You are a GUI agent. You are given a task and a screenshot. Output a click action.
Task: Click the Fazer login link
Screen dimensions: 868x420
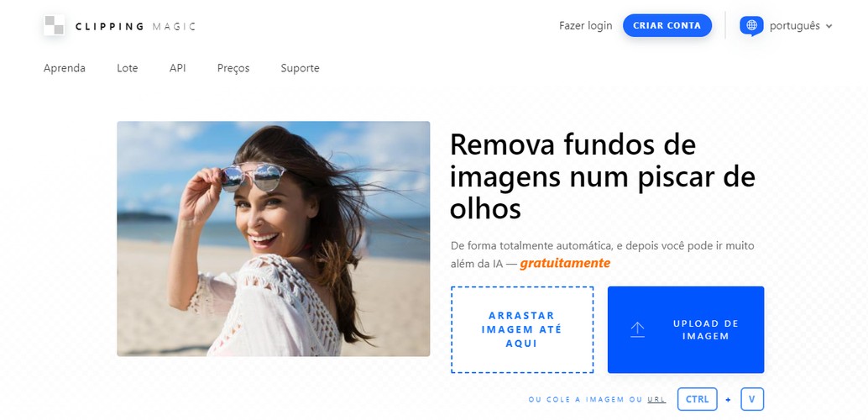pyautogui.click(x=586, y=25)
